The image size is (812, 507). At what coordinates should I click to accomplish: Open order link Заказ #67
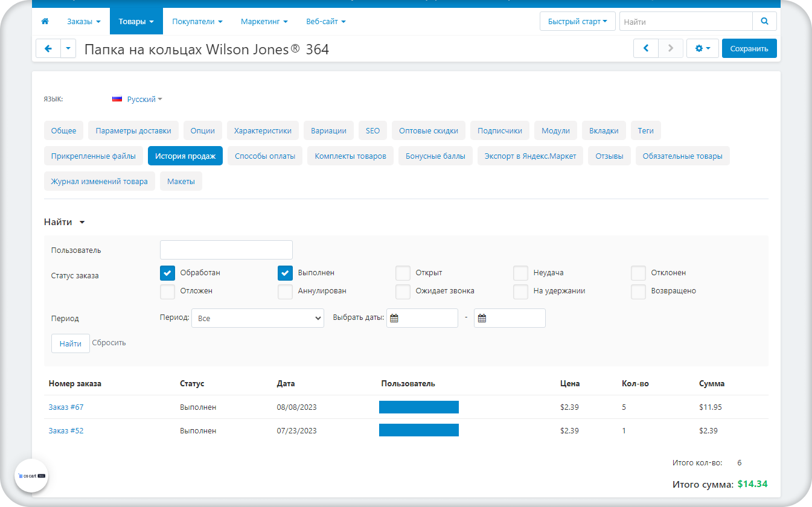click(x=66, y=407)
